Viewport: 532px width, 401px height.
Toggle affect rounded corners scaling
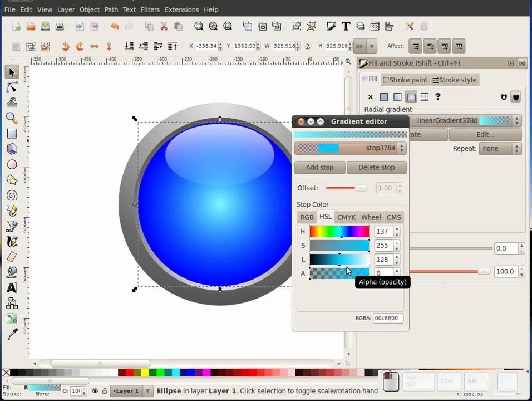[x=430, y=46]
